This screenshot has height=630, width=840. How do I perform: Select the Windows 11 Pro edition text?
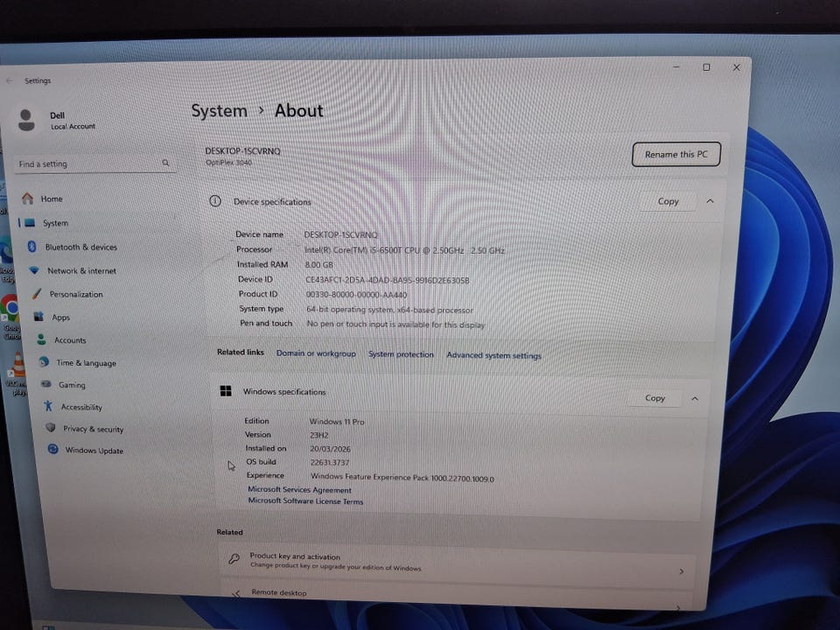[x=336, y=422]
